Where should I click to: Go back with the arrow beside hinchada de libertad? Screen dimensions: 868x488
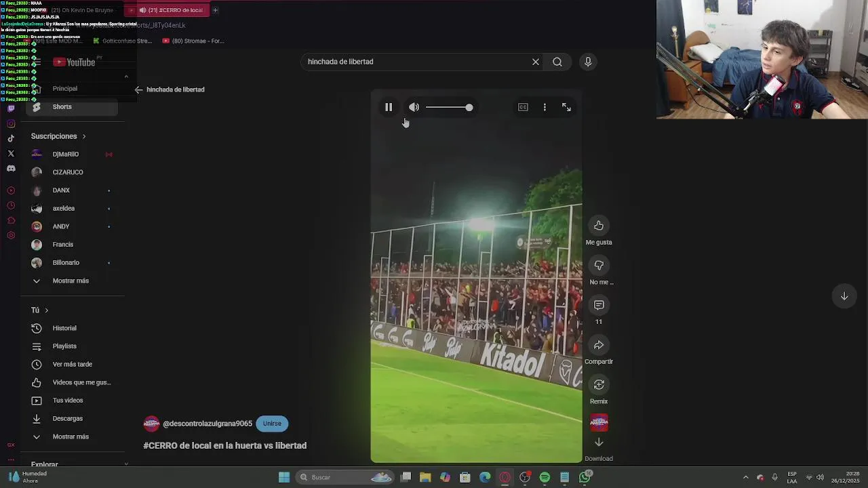pos(139,89)
